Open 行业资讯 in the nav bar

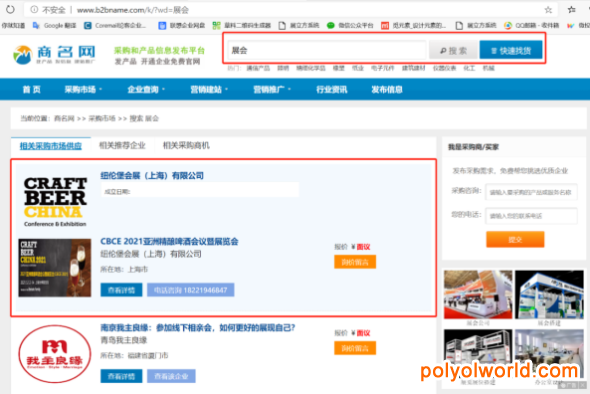coord(331,90)
